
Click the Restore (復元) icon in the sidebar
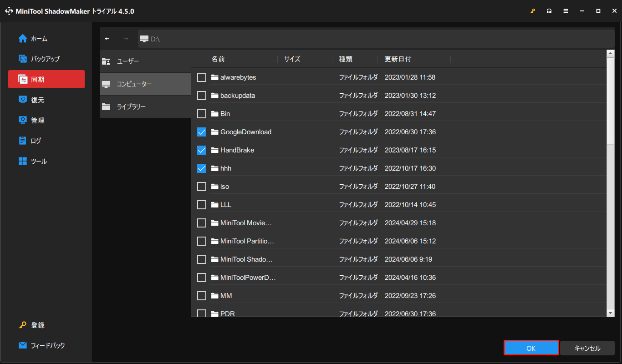pyautogui.click(x=23, y=100)
